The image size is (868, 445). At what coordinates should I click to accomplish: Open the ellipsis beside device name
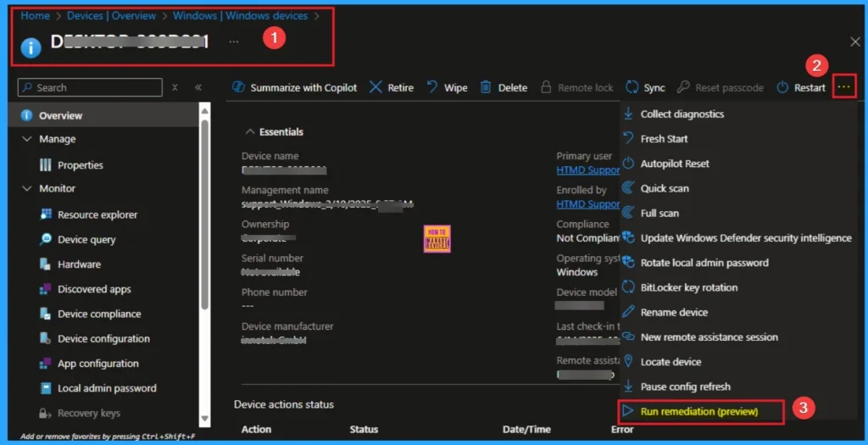(x=234, y=42)
